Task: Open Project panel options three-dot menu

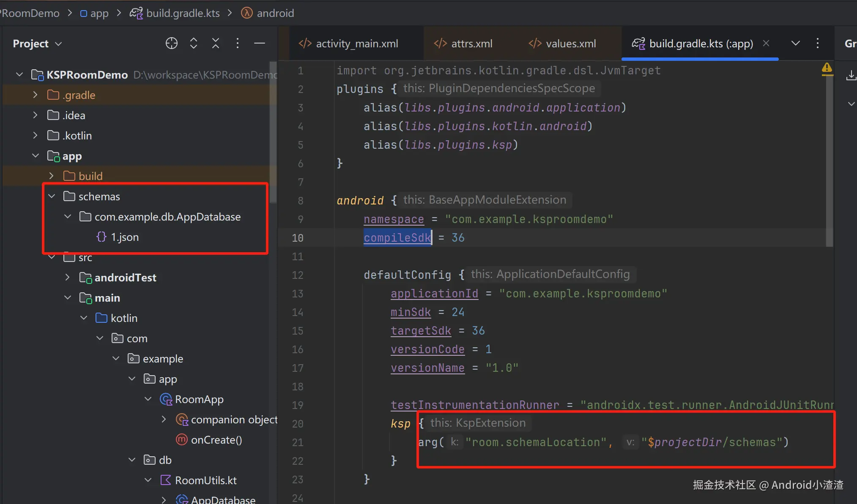Action: click(x=238, y=44)
